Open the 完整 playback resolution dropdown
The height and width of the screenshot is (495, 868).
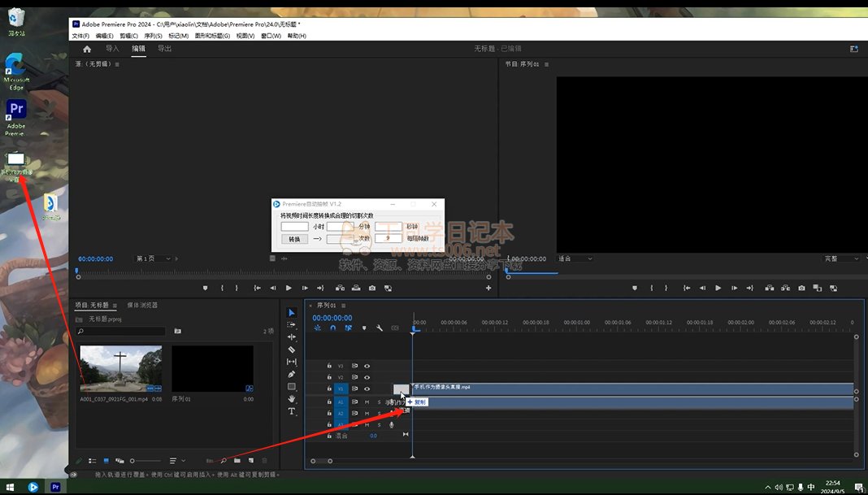[x=840, y=258]
